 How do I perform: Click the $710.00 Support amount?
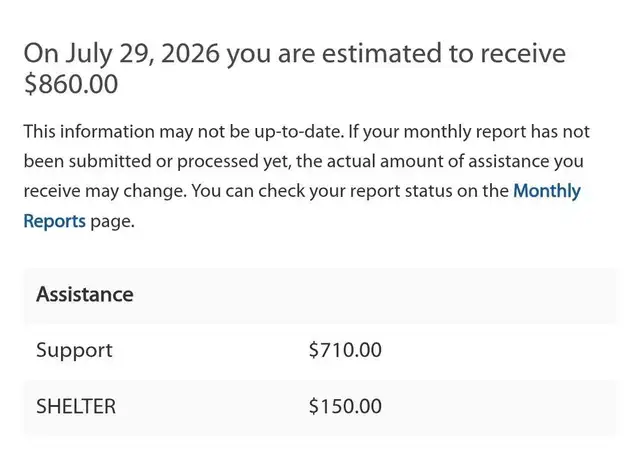[345, 350]
